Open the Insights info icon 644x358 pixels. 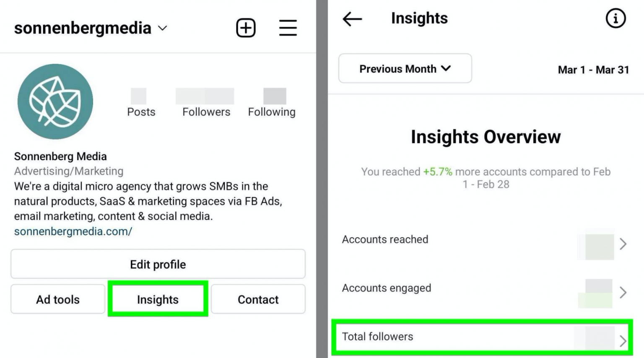coord(615,18)
